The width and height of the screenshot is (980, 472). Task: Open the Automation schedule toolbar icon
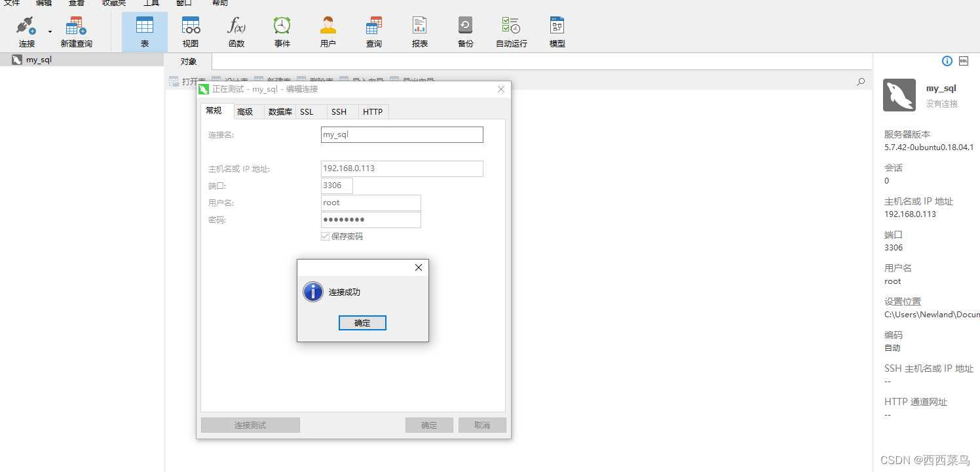point(511,26)
